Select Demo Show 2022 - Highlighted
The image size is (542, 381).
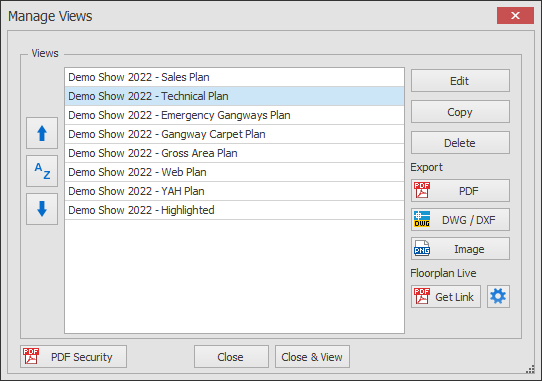[234, 210]
